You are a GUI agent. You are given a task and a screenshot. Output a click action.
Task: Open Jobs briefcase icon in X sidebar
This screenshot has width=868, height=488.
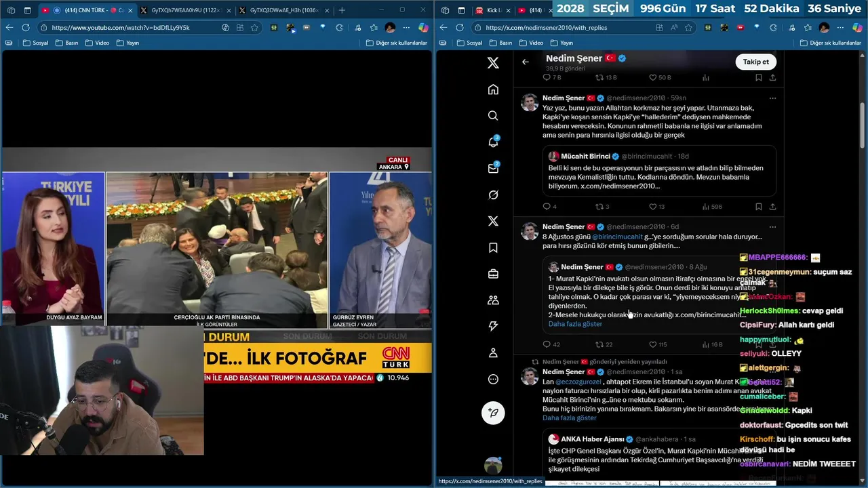tap(493, 274)
